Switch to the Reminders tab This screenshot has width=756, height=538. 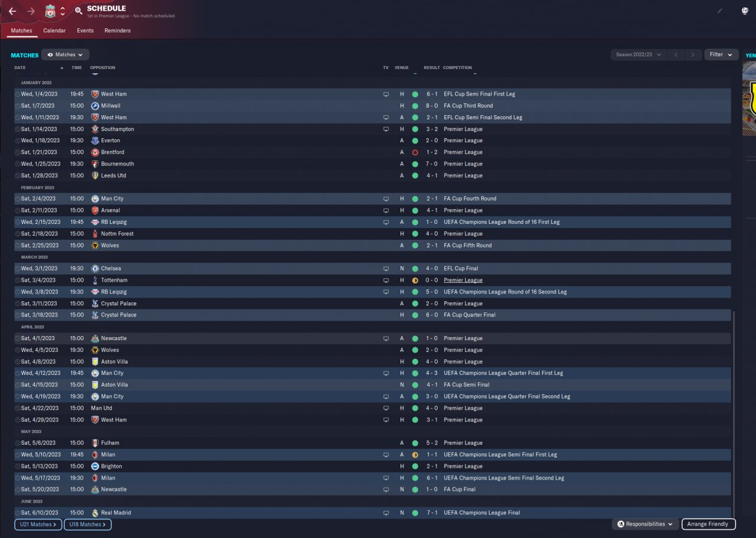pos(118,31)
